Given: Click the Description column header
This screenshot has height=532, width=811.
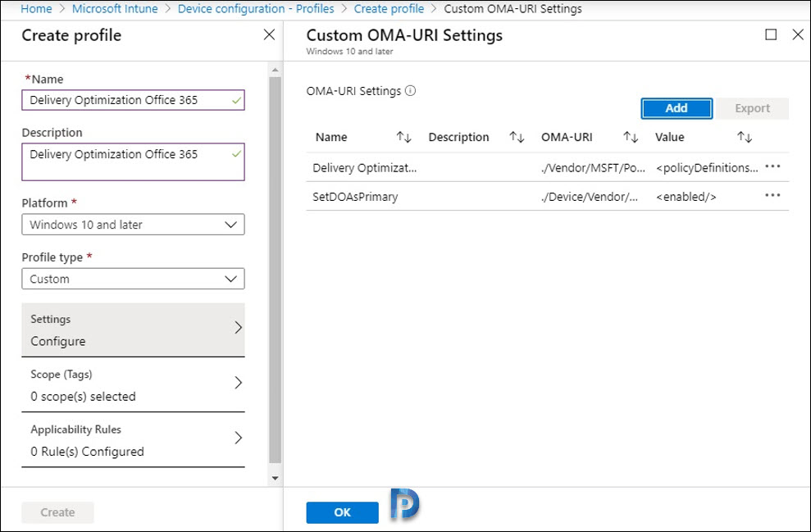Looking at the screenshot, I should [x=458, y=137].
